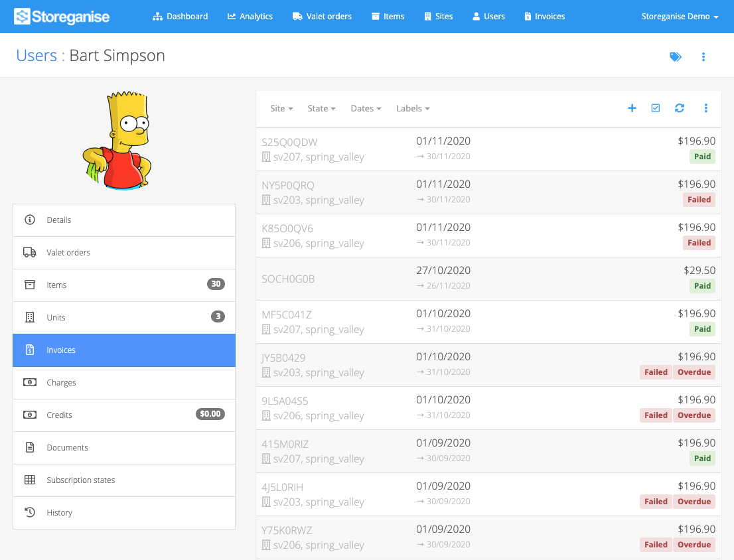Viewport: 734px width, 560px height.
Task: Select Documents in the sidebar
Action: 124,448
